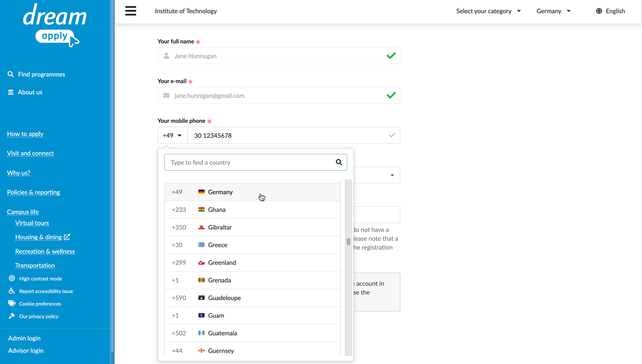Click the privacy policy gavel icon
Image resolution: width=642 pixels, height=364 pixels.
pos(12,316)
